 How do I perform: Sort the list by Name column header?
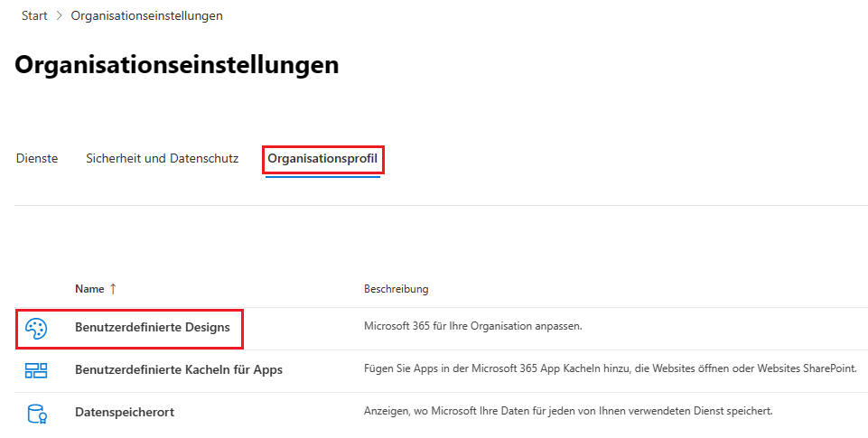coord(89,289)
